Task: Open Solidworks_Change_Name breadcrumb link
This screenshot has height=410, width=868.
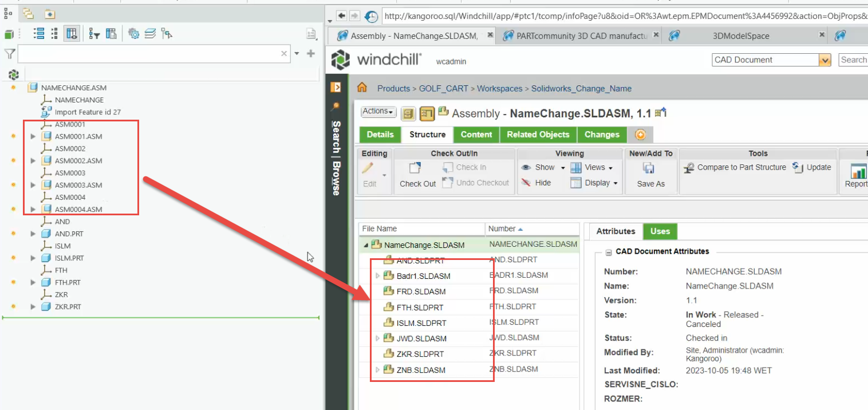Action: pos(581,89)
